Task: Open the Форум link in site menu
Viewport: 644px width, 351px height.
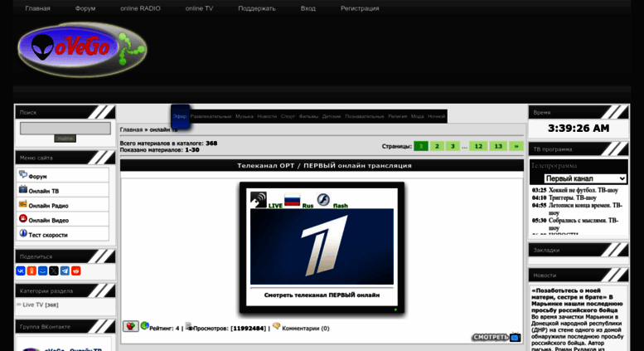Action: pos(38,176)
